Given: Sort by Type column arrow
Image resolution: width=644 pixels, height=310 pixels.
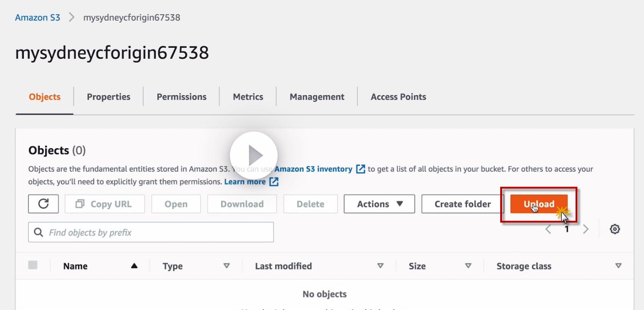Looking at the screenshot, I should coord(226,266).
